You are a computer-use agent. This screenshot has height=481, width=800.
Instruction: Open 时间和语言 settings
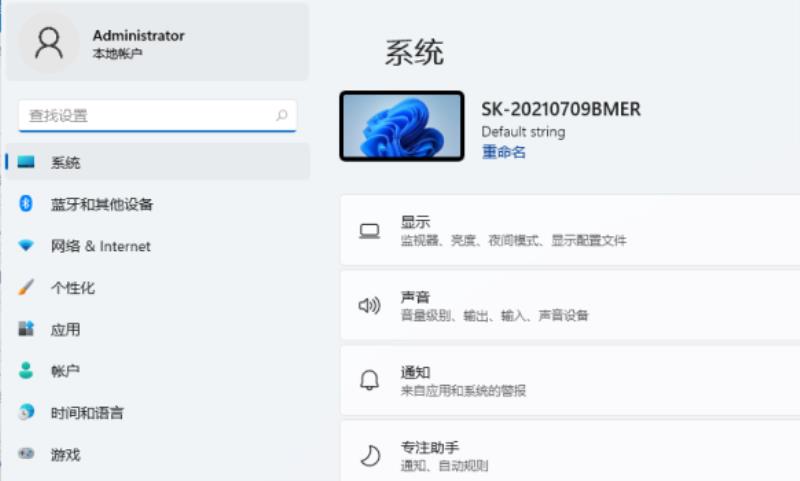[157, 413]
